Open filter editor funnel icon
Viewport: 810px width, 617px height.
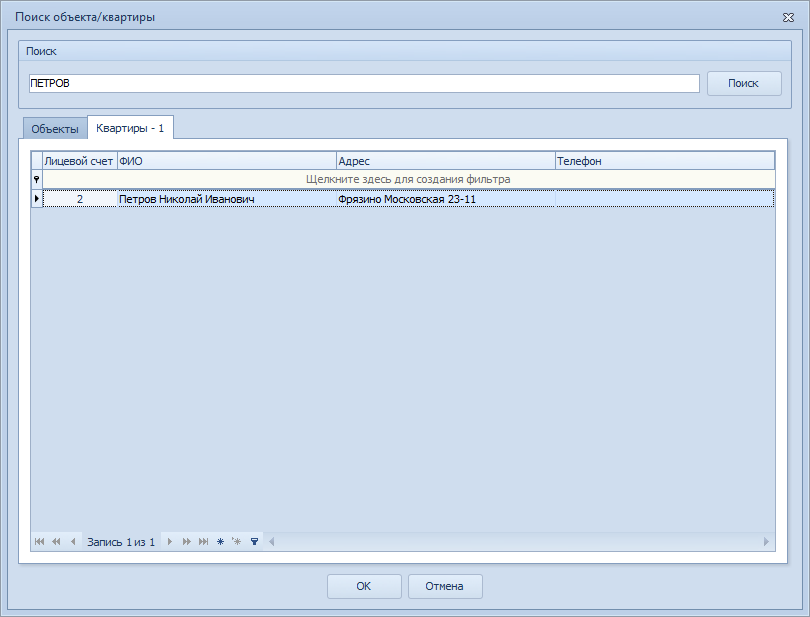254,542
